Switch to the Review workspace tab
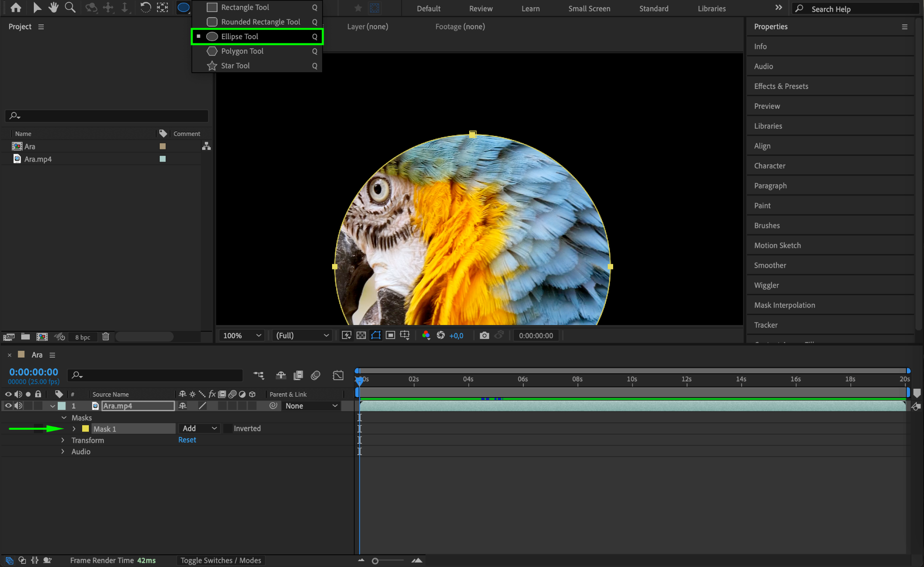The height and width of the screenshot is (567, 924). click(x=480, y=9)
